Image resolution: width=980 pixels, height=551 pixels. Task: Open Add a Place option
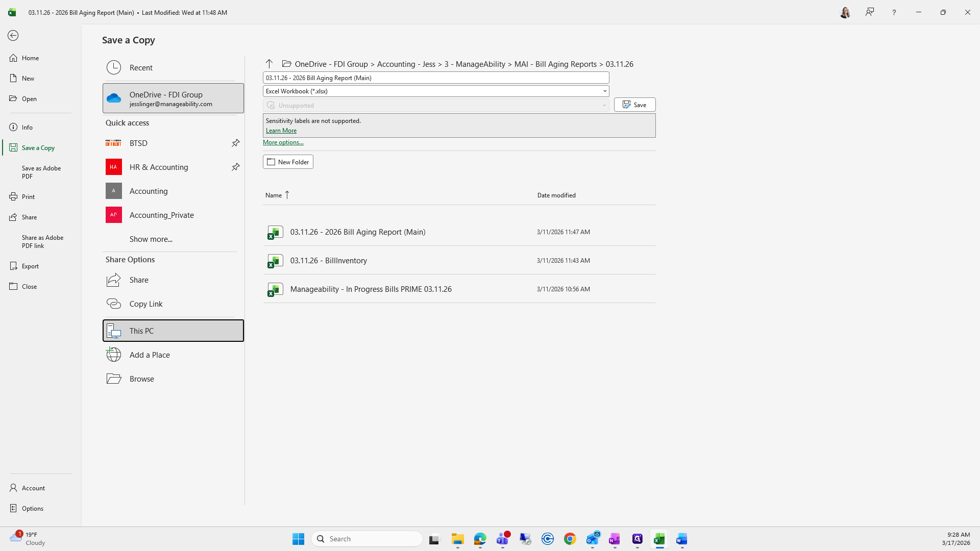[x=149, y=355]
